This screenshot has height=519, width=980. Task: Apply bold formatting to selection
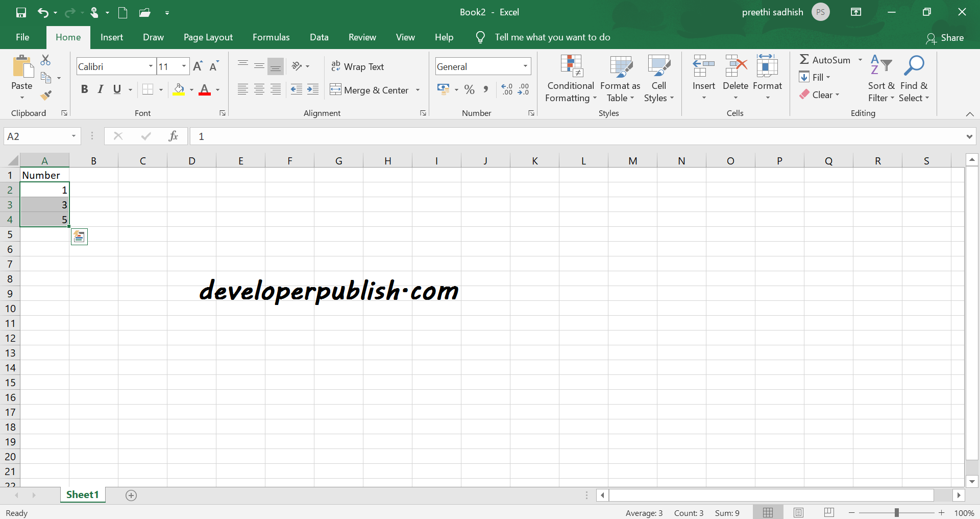(x=84, y=89)
